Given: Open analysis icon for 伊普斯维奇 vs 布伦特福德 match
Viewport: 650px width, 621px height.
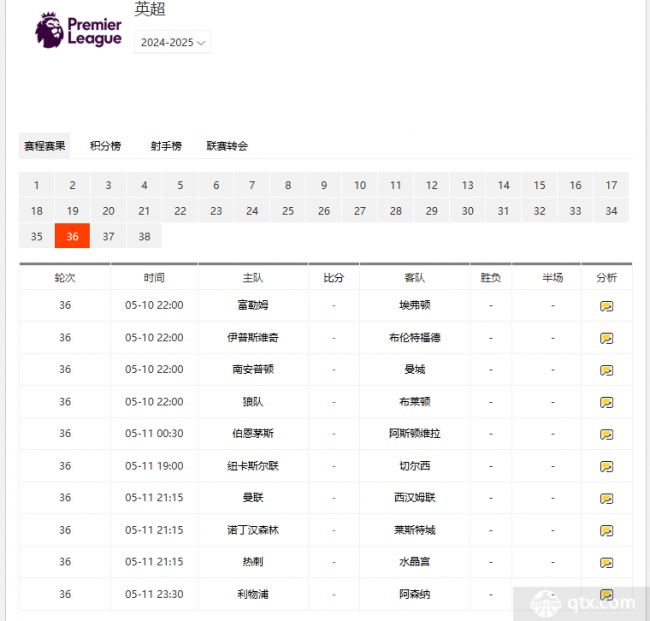Looking at the screenshot, I should tap(606, 338).
